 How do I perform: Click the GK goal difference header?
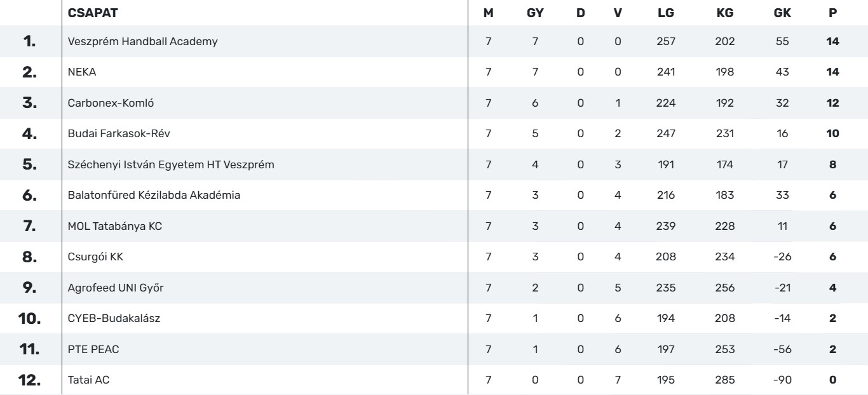782,13
